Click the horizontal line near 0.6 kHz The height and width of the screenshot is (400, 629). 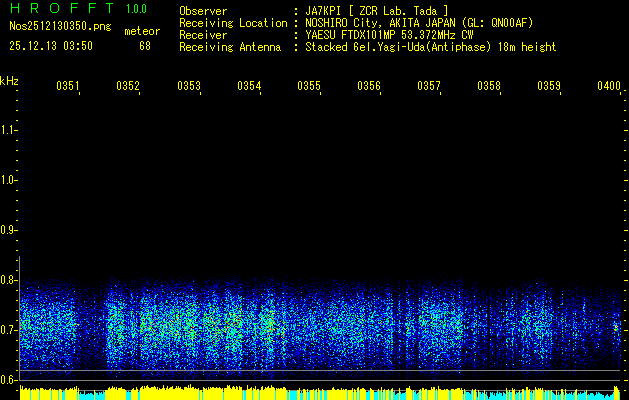click(320, 371)
